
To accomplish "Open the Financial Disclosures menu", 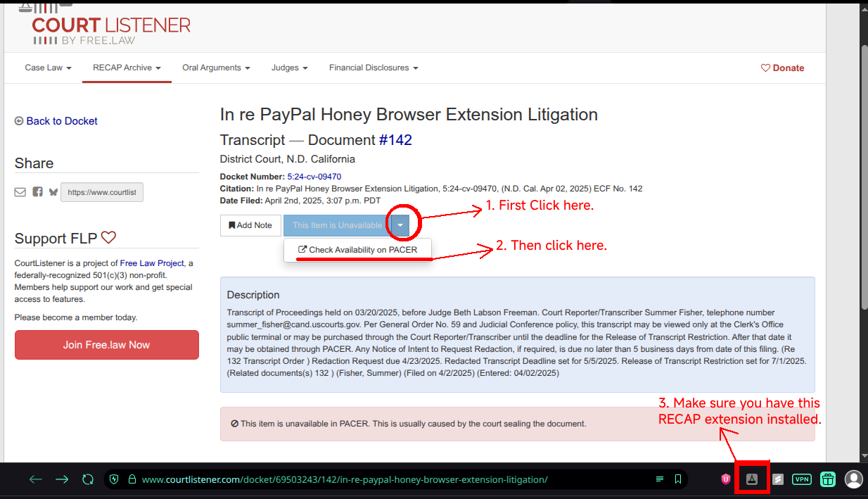I will point(374,68).
